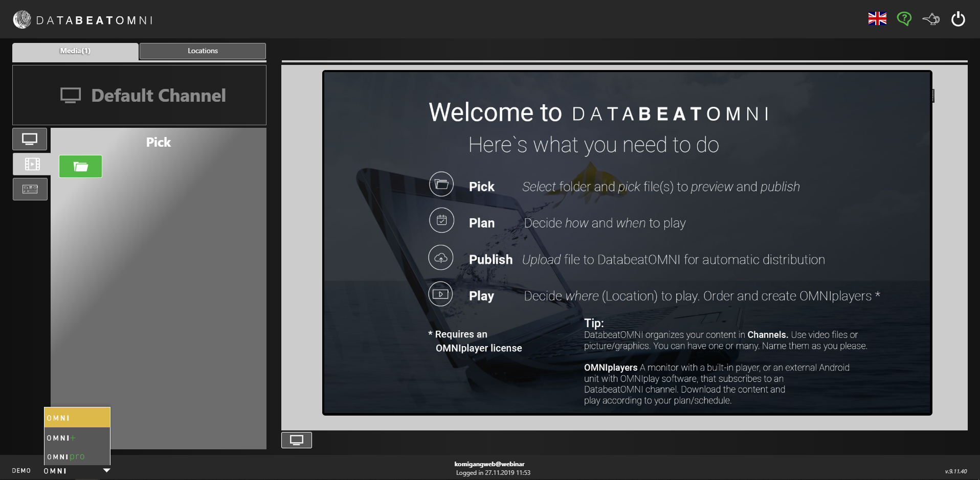Open the Locations tab
980x480 pixels.
203,51
